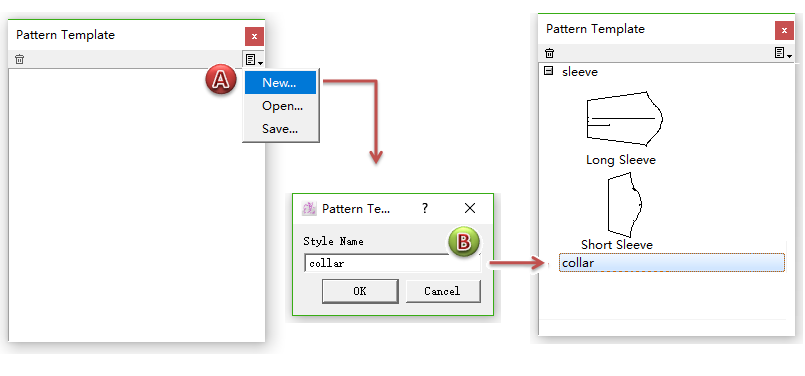The image size is (805, 376).
Task: Open the document menu icon in the right panel
Action: point(783,53)
